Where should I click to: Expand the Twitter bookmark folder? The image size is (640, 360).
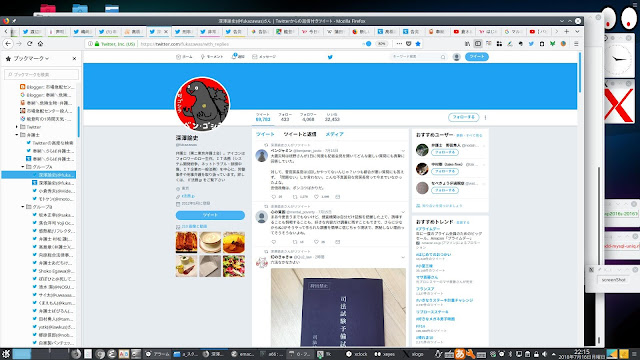tap(17, 127)
